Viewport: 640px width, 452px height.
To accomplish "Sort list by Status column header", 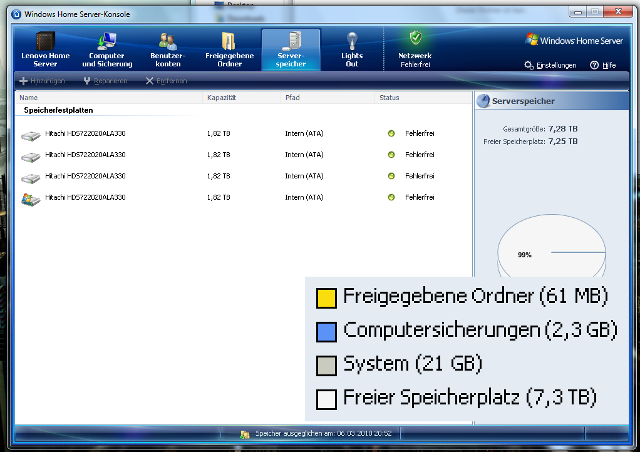I will 423,98.
